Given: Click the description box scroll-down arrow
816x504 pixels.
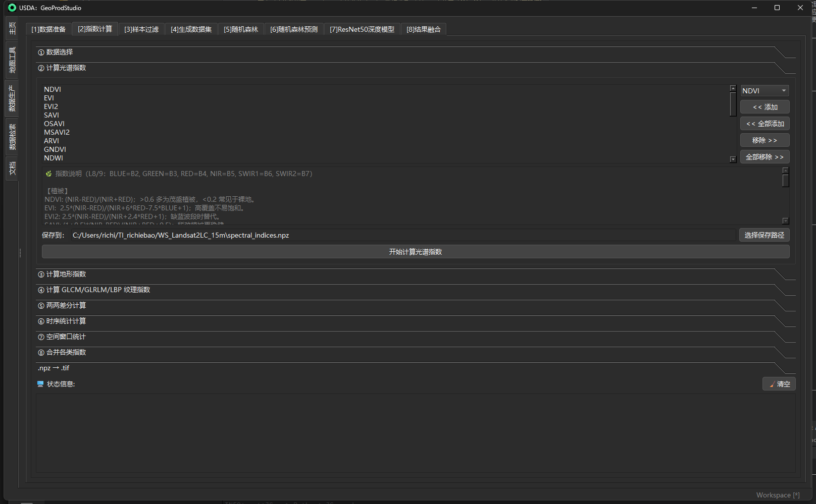Looking at the screenshot, I should 785,221.
